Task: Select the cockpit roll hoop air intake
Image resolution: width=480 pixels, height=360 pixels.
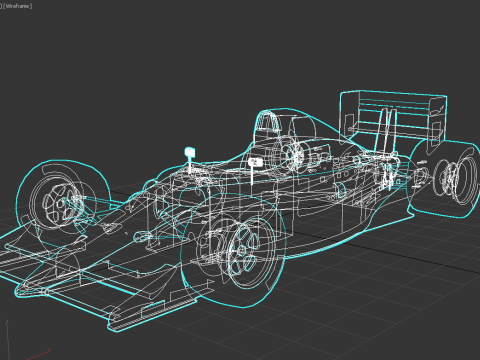Action: (x=267, y=122)
